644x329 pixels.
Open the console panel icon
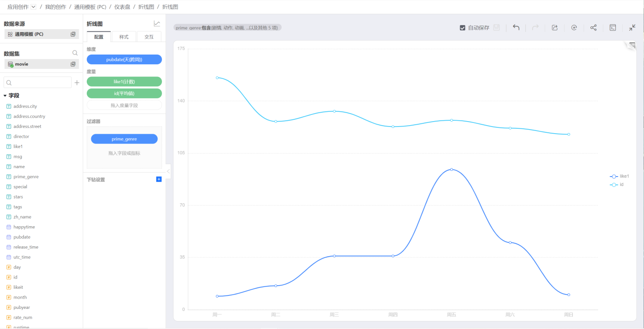click(613, 28)
